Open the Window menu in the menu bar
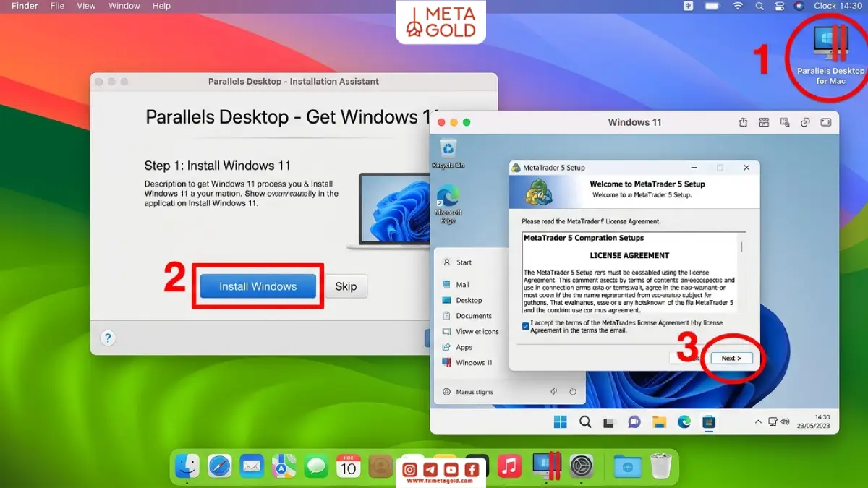868x488 pixels. coord(124,6)
